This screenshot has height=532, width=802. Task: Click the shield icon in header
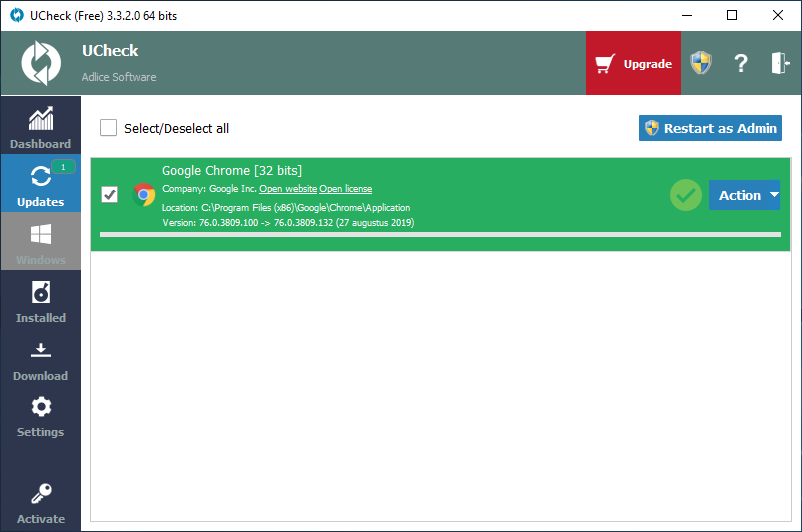pos(701,63)
